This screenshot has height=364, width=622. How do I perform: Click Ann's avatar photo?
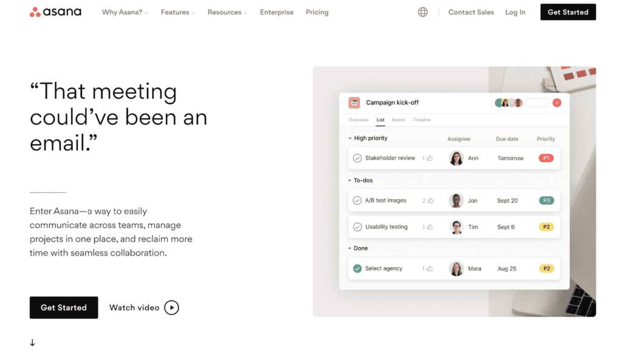click(456, 158)
